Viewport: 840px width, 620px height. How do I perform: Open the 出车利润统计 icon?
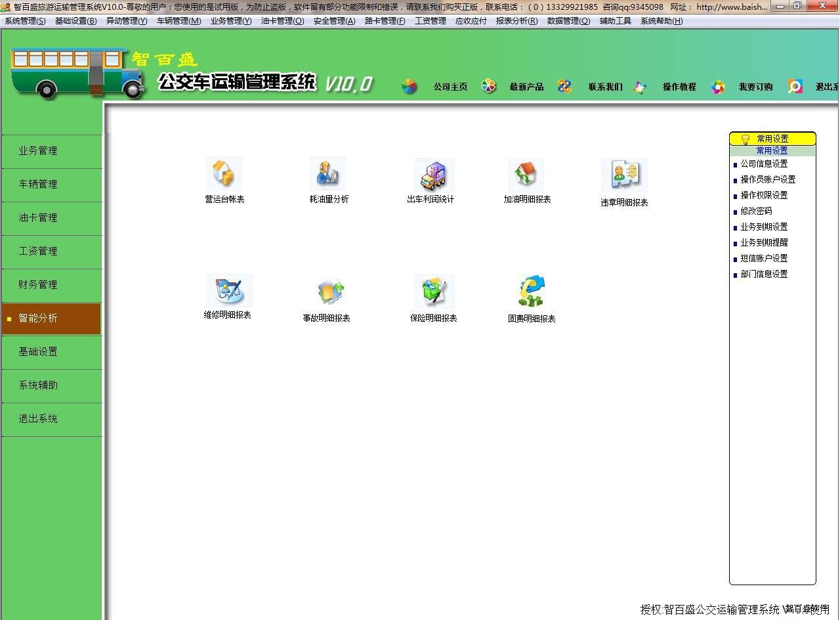434,175
